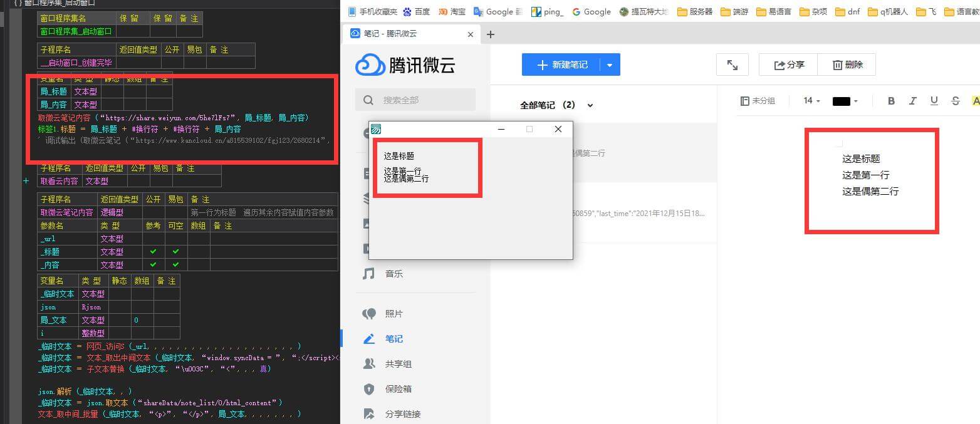Click 这是偶第二行 line in note editor
This screenshot has width=980, height=424.
(x=870, y=192)
